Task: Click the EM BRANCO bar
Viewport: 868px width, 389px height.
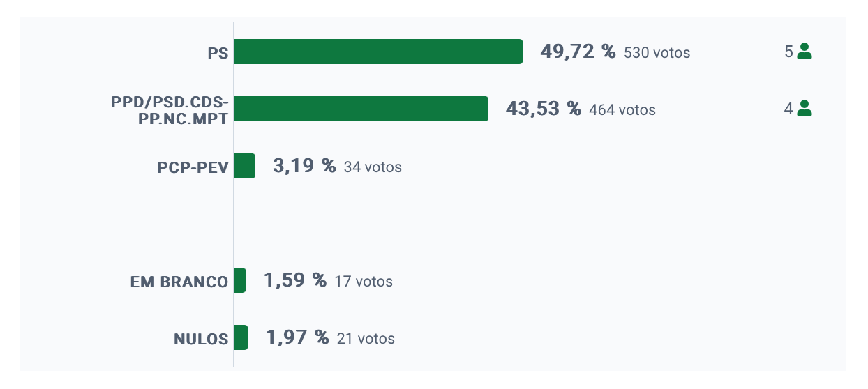Action: pos(240,280)
